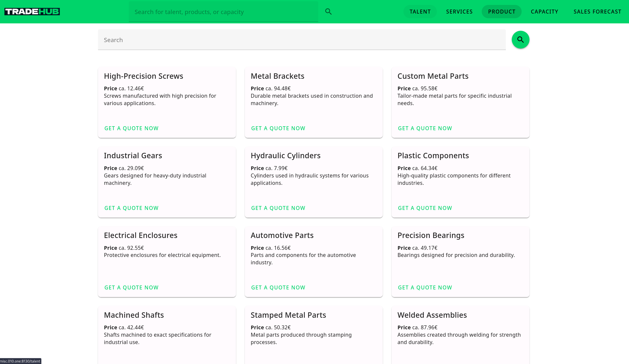Go to the Capacity tab
The image size is (629, 364).
pyautogui.click(x=544, y=12)
